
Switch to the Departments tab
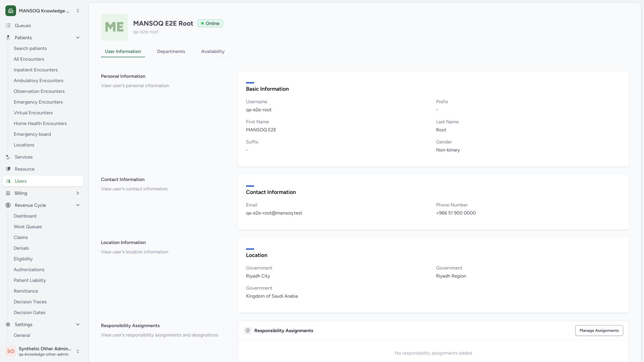[171, 51]
